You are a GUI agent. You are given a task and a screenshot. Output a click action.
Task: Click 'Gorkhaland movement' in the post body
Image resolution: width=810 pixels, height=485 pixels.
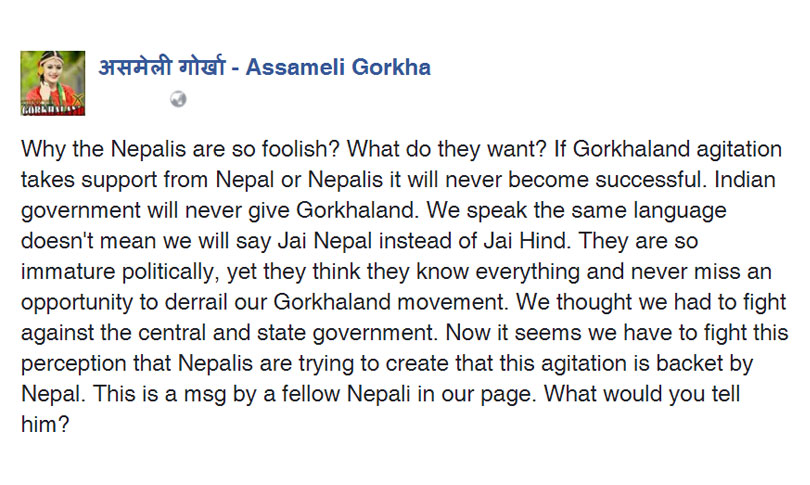coord(389,302)
